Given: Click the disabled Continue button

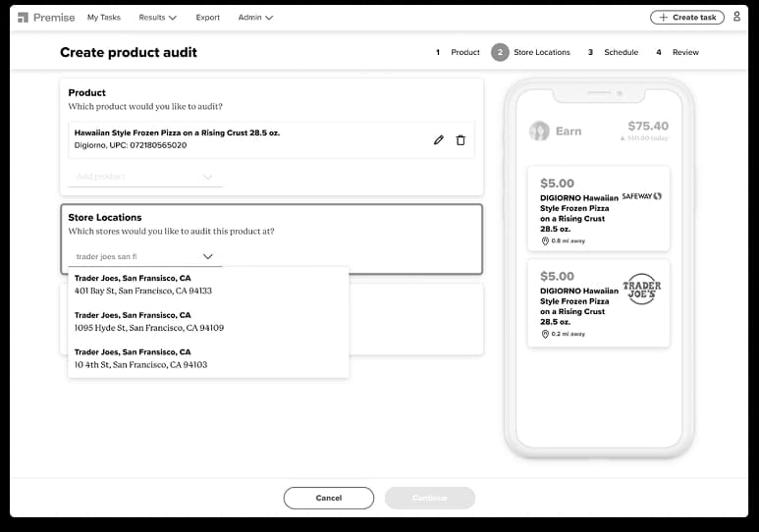Looking at the screenshot, I should click(x=430, y=498).
